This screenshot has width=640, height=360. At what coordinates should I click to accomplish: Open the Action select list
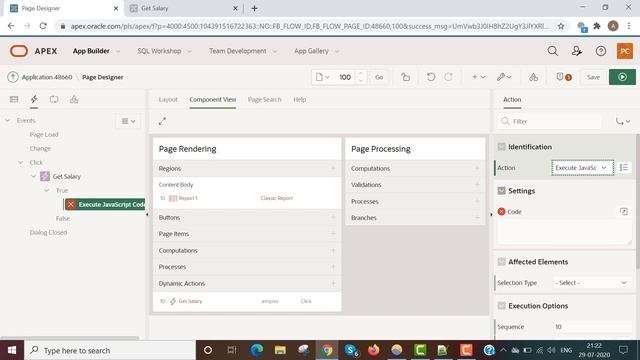pyautogui.click(x=582, y=167)
